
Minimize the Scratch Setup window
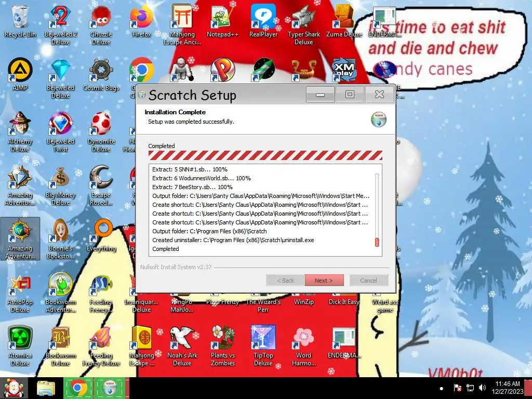click(x=320, y=95)
